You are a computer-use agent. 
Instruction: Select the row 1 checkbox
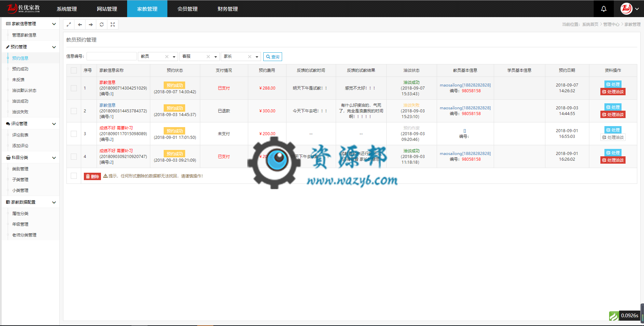pos(74,88)
